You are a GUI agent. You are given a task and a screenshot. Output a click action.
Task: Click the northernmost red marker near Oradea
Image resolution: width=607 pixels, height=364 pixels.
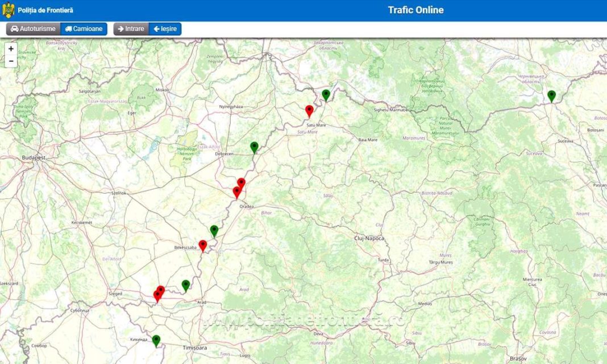(x=241, y=182)
